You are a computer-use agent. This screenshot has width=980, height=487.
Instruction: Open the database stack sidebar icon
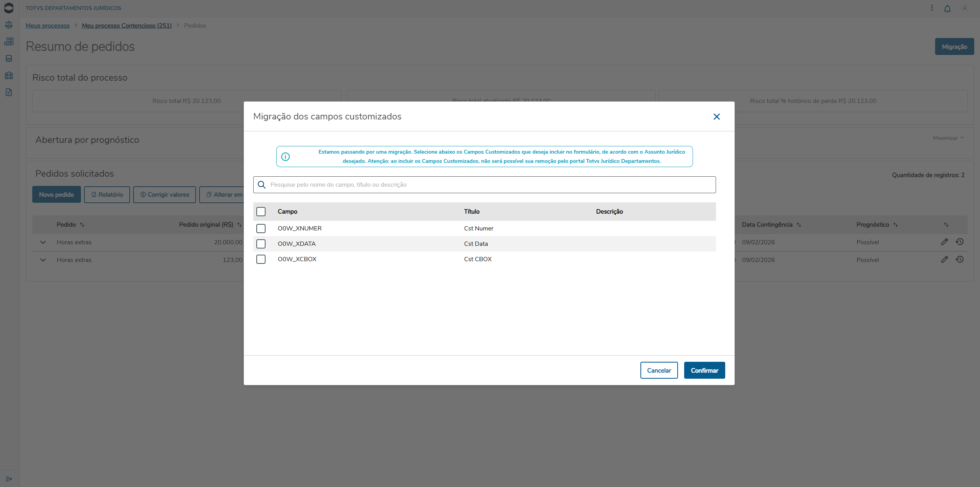click(x=9, y=58)
